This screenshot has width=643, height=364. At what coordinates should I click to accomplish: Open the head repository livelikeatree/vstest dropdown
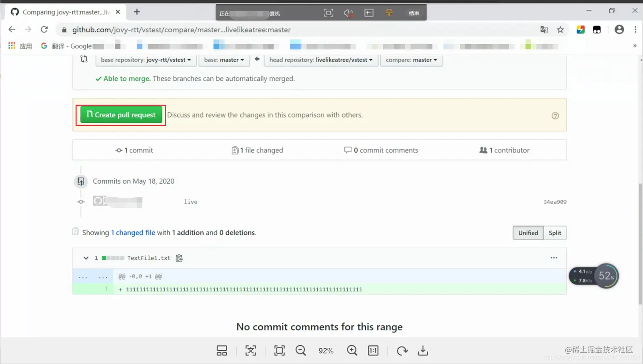pyautogui.click(x=321, y=60)
